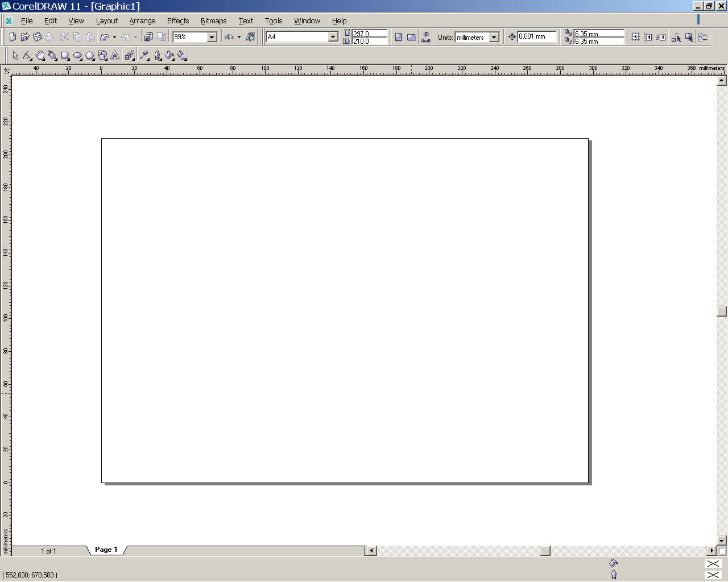Open the Tools menu
Image resolution: width=728 pixels, height=582 pixels.
[x=274, y=20]
